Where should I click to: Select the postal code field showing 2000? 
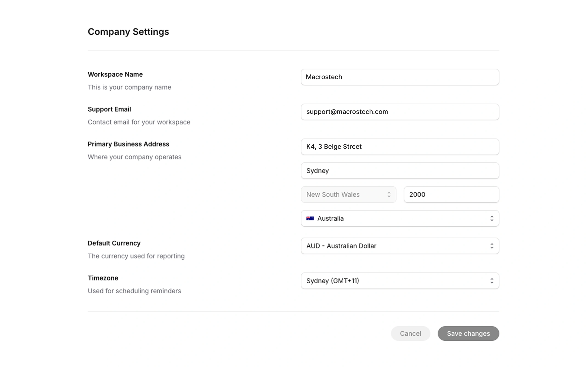(451, 195)
